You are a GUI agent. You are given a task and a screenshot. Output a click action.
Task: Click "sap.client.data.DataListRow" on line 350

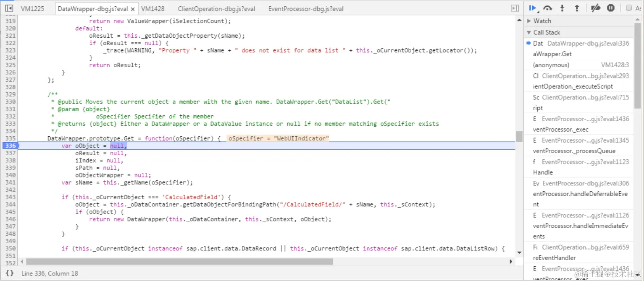[x=448, y=248]
